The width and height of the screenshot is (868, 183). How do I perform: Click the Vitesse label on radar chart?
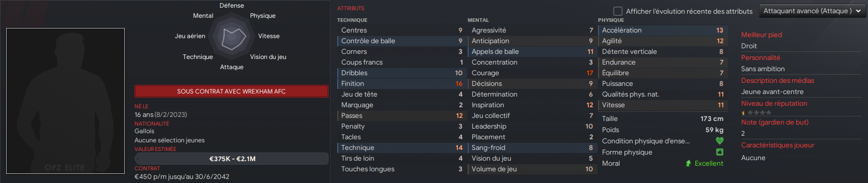pyautogui.click(x=268, y=36)
